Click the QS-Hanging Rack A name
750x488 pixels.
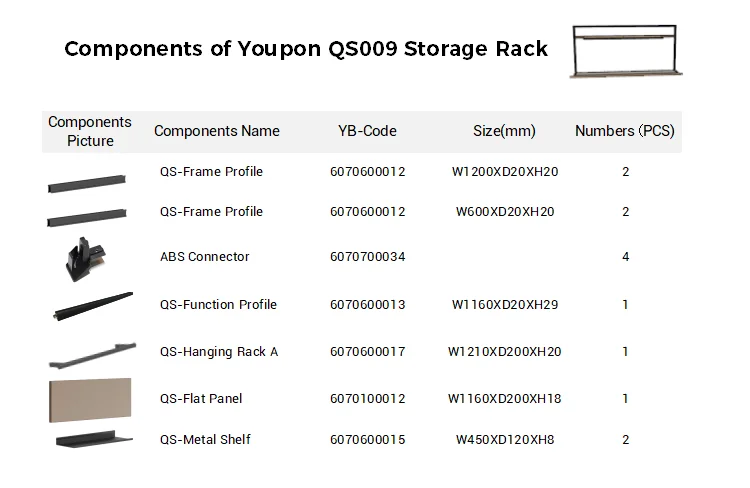click(x=219, y=352)
